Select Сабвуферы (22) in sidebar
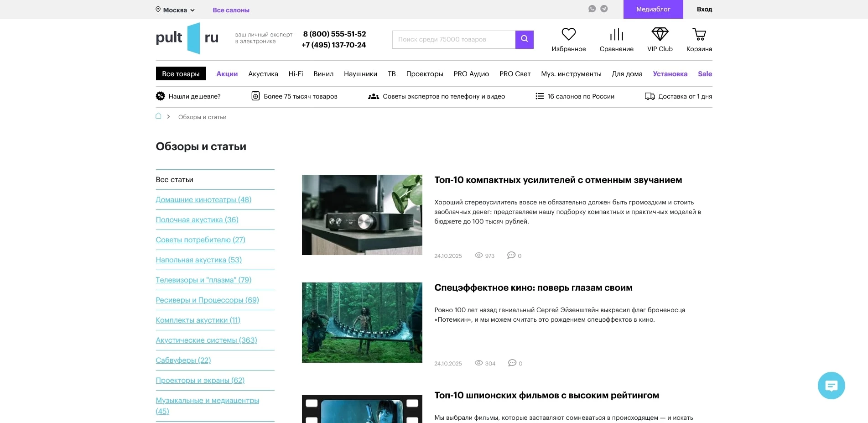 click(183, 360)
